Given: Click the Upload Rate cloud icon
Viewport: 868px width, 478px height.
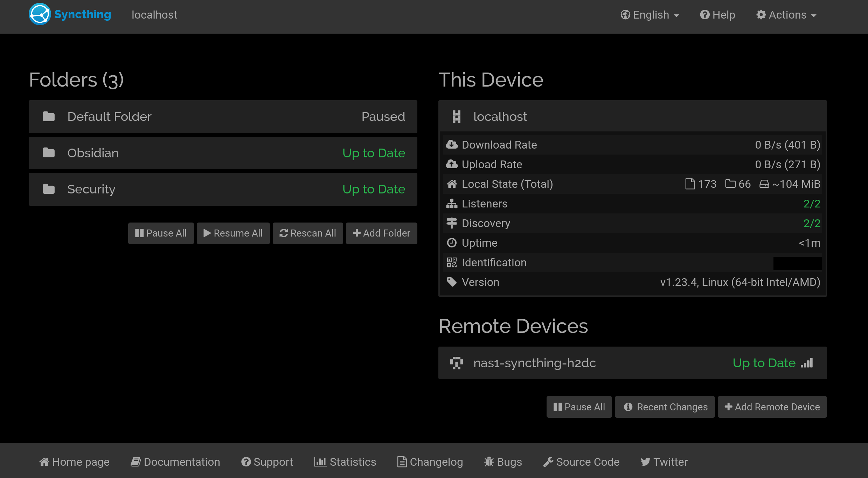Looking at the screenshot, I should 452,164.
